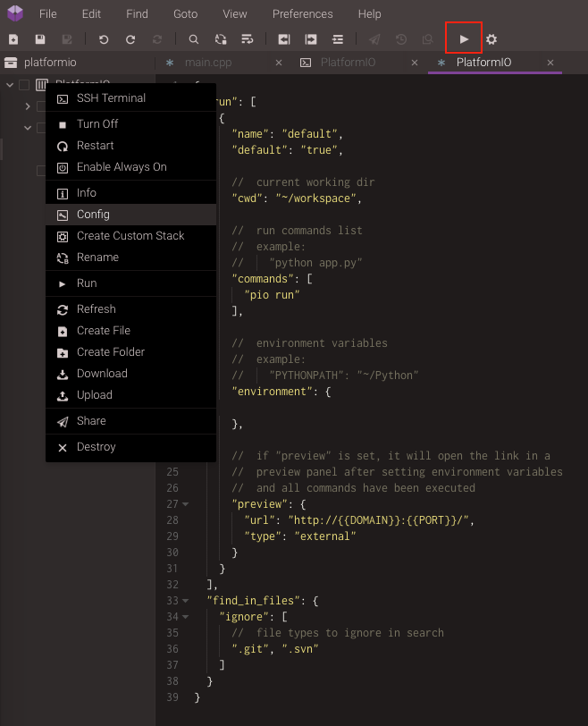The height and width of the screenshot is (726, 588).
Task: Close the active PlatformIO config tab
Action: click(550, 63)
